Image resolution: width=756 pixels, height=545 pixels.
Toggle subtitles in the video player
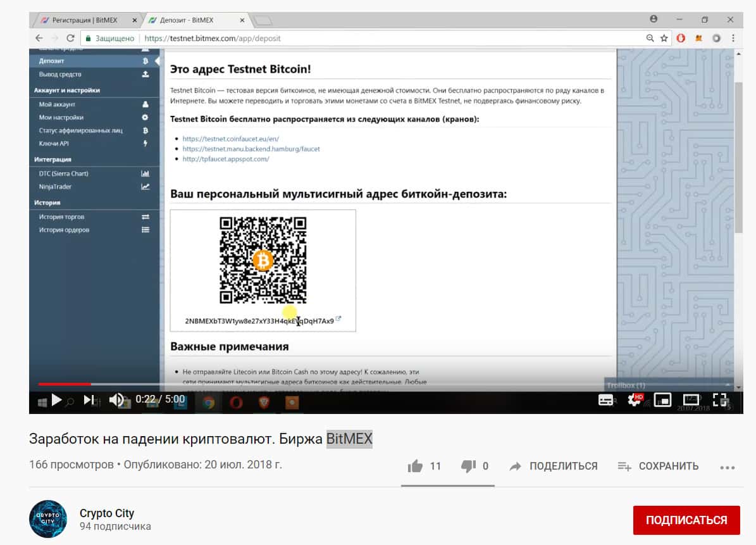click(x=605, y=400)
